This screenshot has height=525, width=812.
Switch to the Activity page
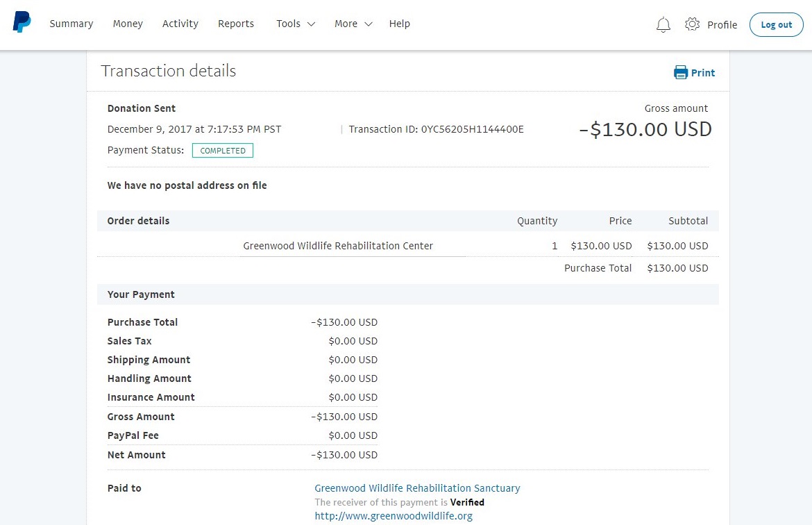click(x=180, y=24)
